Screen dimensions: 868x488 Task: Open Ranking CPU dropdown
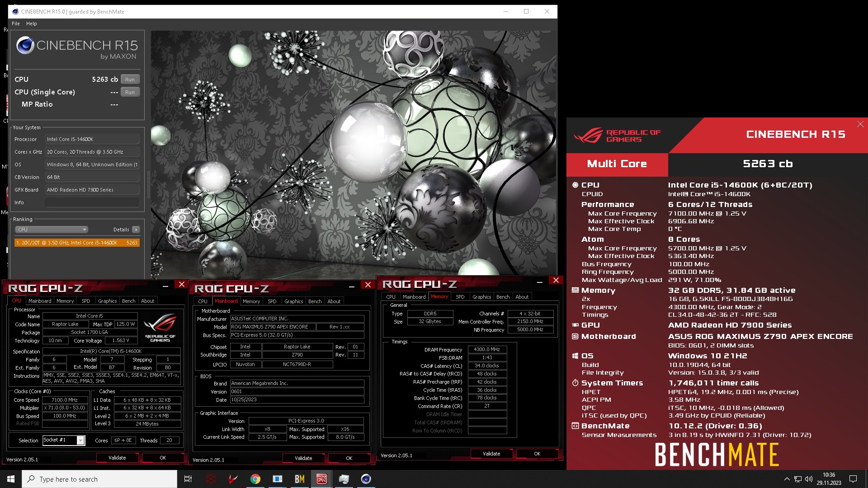(x=52, y=230)
